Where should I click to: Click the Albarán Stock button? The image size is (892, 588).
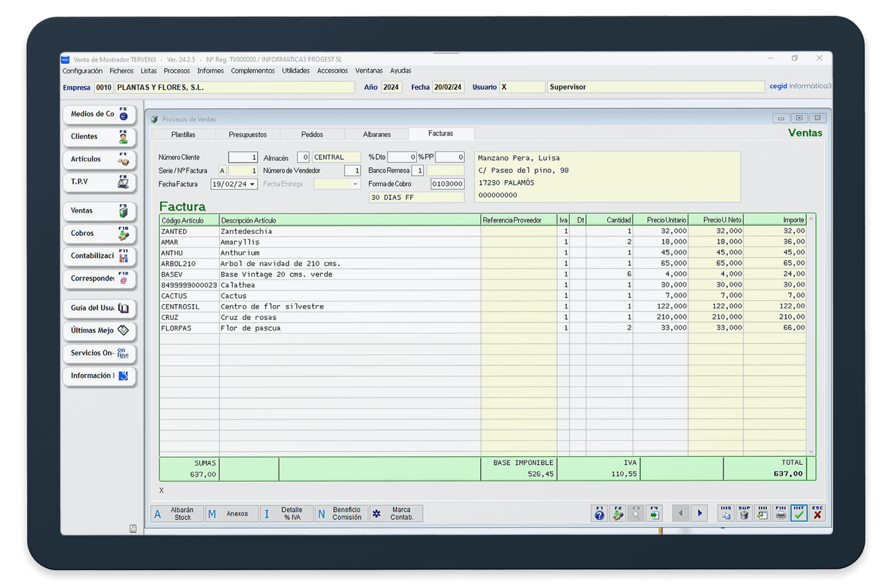pyautogui.click(x=177, y=514)
